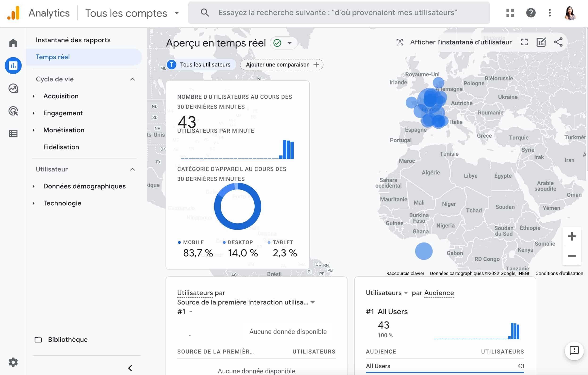Viewport: 588px width, 375px height.
Task: Open the Utilisateurs metric dropdown in Audience card
Action: [387, 293]
